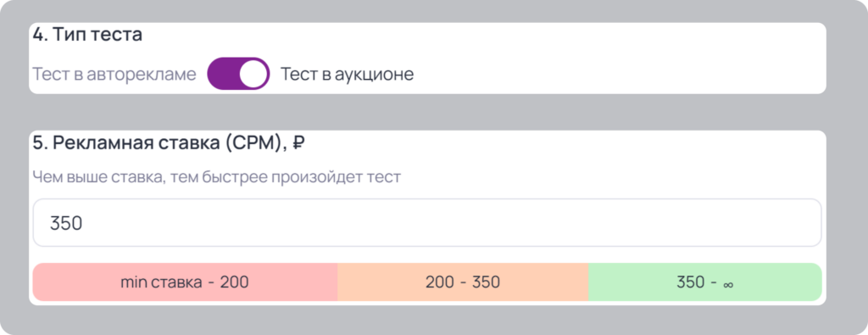This screenshot has width=868, height=335.
Task: Select the red 'min ставка - 200' range
Action: (x=185, y=282)
